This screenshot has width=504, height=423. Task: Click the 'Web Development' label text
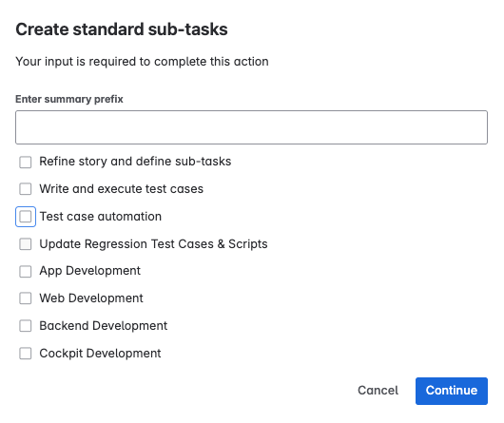click(x=91, y=298)
